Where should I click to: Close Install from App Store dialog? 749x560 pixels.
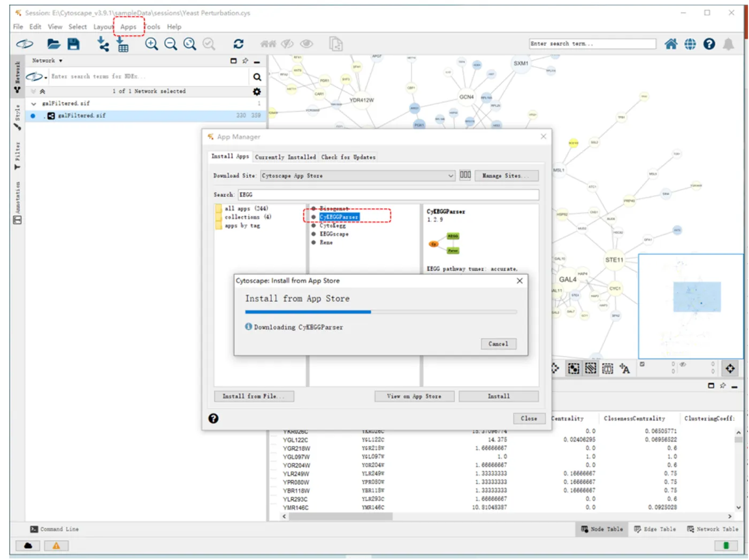coord(519,281)
